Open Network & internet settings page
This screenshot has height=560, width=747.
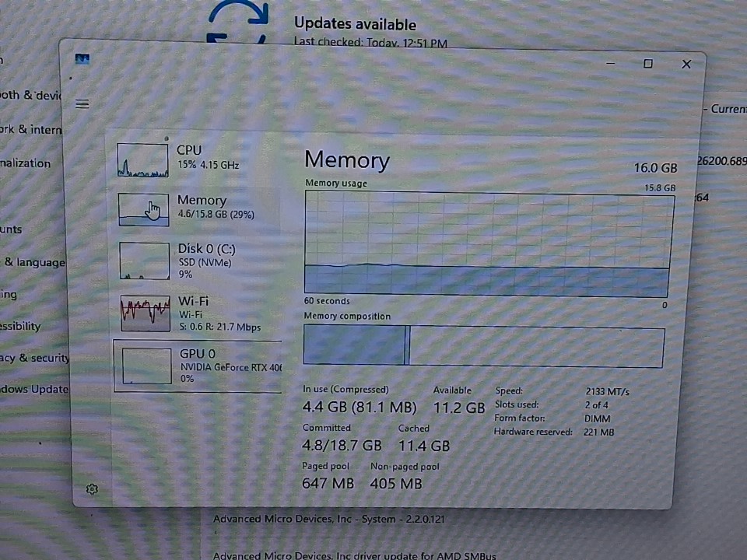point(30,129)
